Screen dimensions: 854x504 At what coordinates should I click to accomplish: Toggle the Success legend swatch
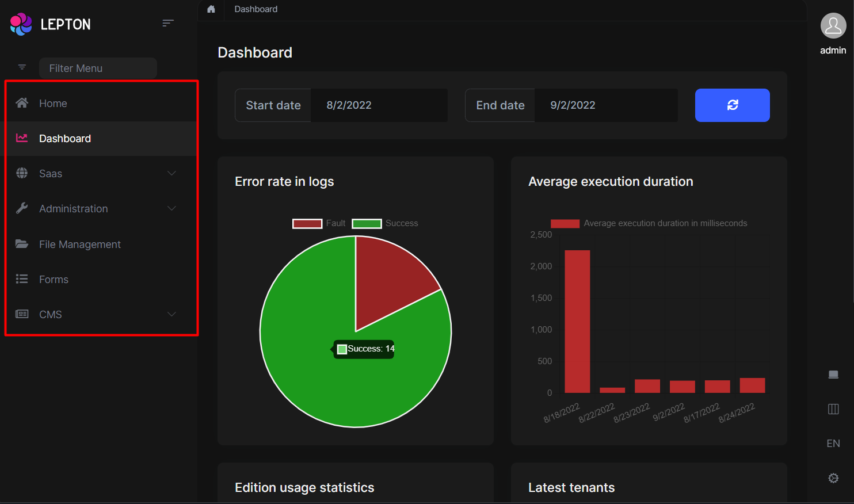(367, 224)
